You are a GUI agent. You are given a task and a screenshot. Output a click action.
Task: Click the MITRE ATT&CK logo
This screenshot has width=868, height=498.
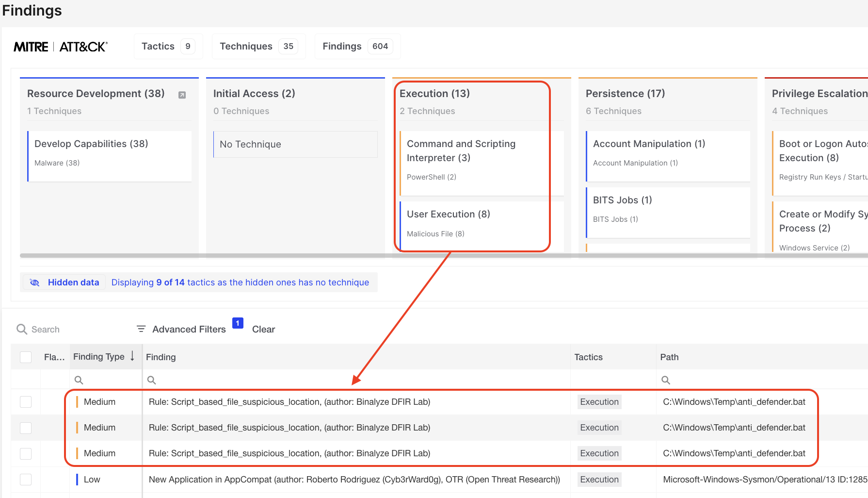(61, 47)
